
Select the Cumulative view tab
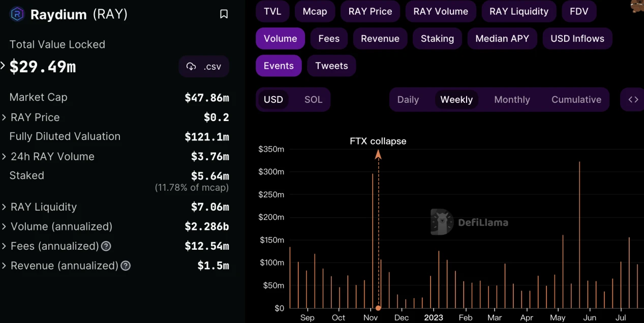576,100
